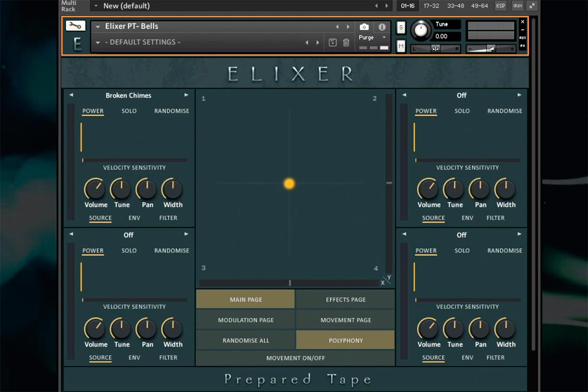Screen dimensions: 588x392
Task: Click the Tune knob in the instrument header
Action: tap(420, 30)
